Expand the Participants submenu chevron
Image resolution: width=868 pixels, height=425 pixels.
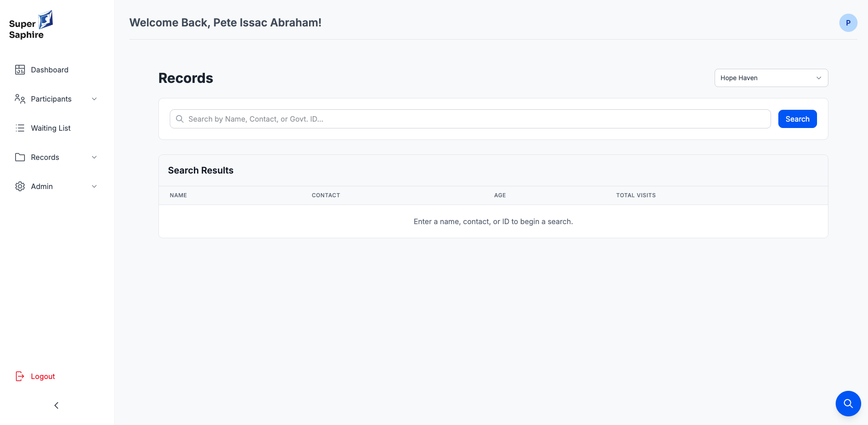point(94,99)
